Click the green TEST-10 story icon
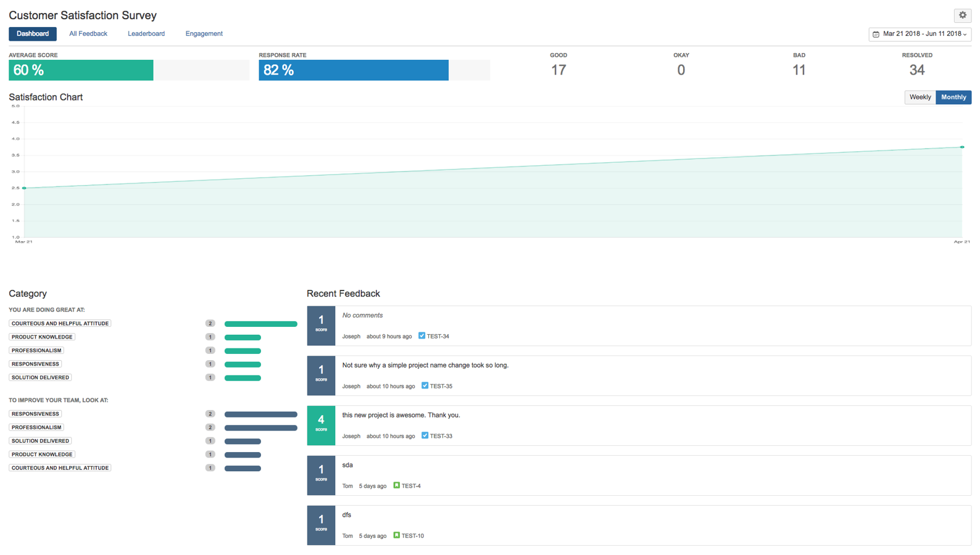Viewport: 980px width, 555px height. 396,535
